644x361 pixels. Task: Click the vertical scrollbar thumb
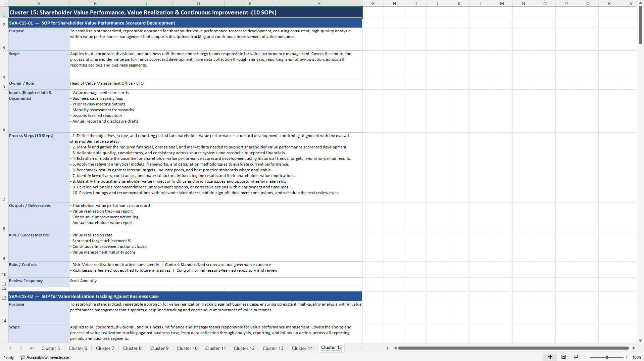click(x=640, y=25)
